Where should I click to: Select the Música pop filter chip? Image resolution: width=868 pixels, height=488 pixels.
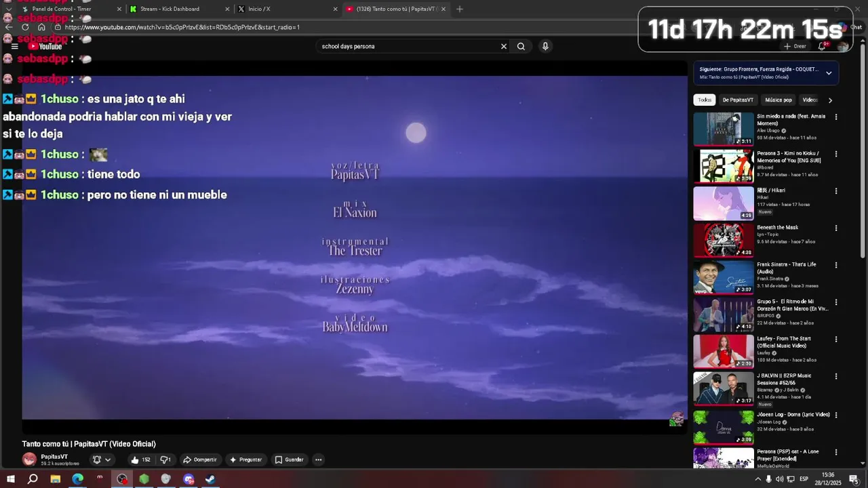(x=778, y=100)
